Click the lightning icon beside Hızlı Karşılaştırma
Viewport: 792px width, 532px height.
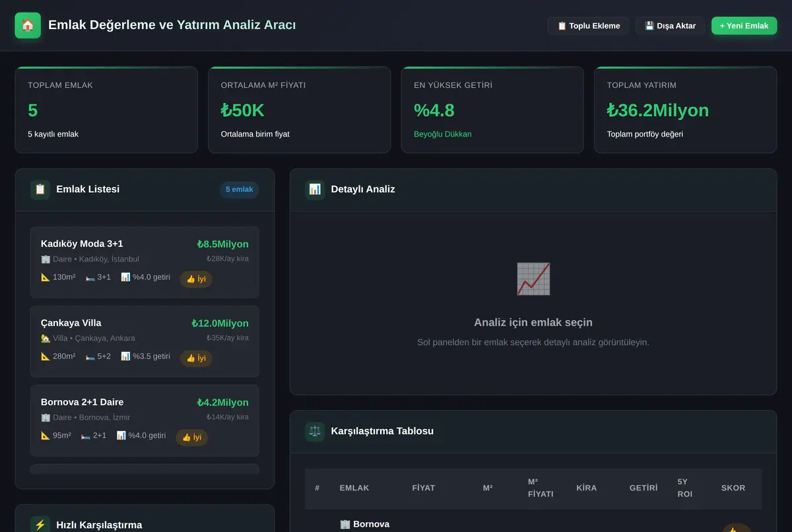(40, 525)
